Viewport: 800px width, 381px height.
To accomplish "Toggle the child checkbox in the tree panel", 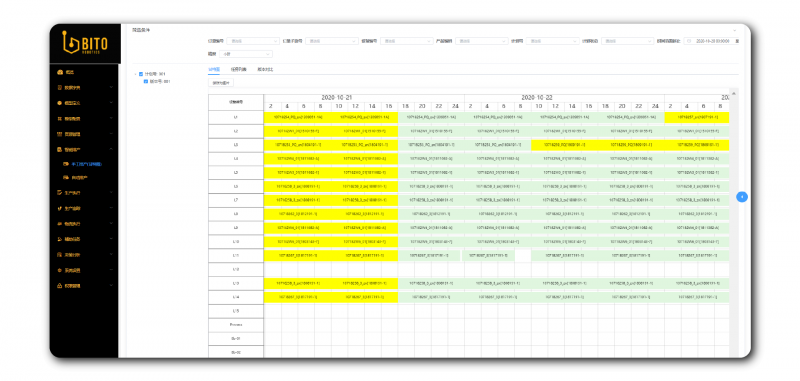I will click(x=146, y=81).
